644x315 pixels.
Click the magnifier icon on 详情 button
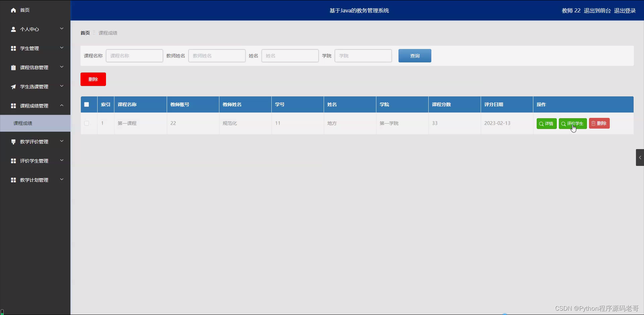541,123
